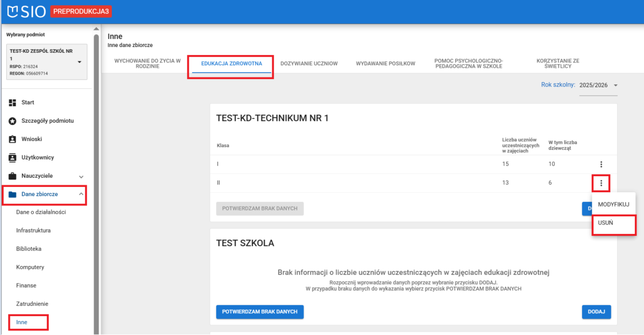Click Dodaj button in TEST SZKOLA
The height and width of the screenshot is (335, 644).
point(596,311)
